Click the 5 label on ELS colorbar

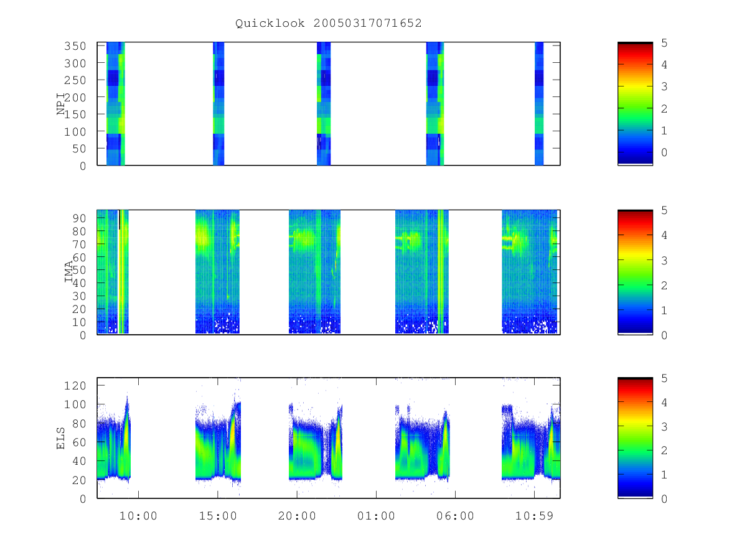click(x=664, y=378)
